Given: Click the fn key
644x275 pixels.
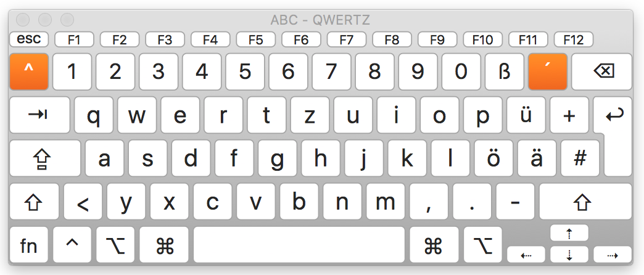Looking at the screenshot, I should coord(29,245).
